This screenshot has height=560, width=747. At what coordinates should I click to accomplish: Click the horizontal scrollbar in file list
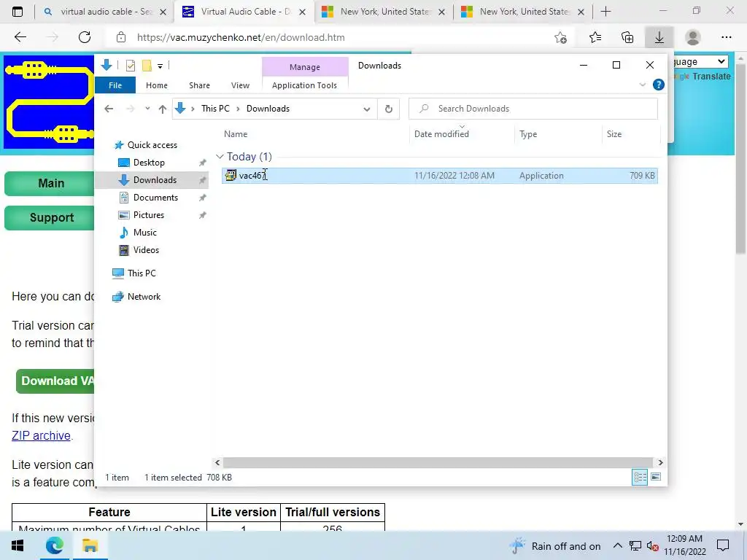438,462
